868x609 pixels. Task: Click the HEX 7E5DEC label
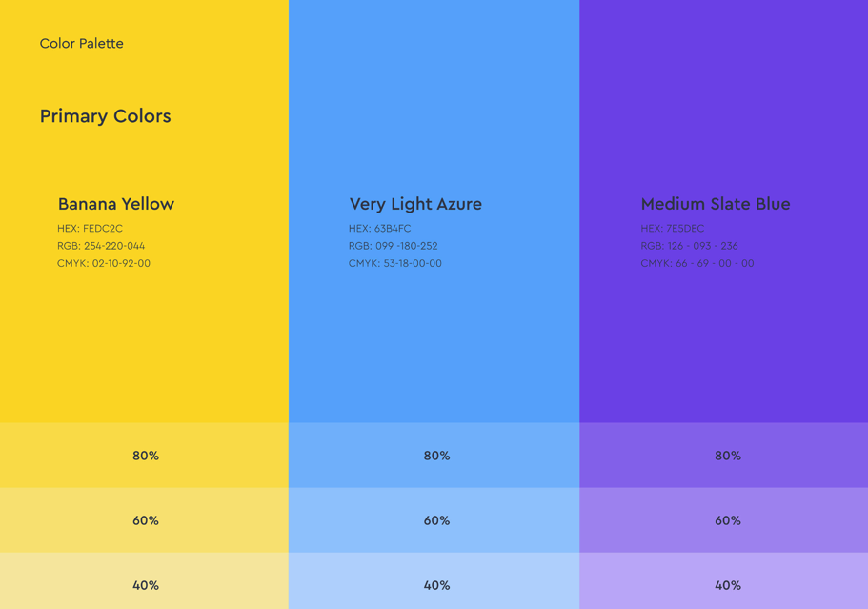672,229
